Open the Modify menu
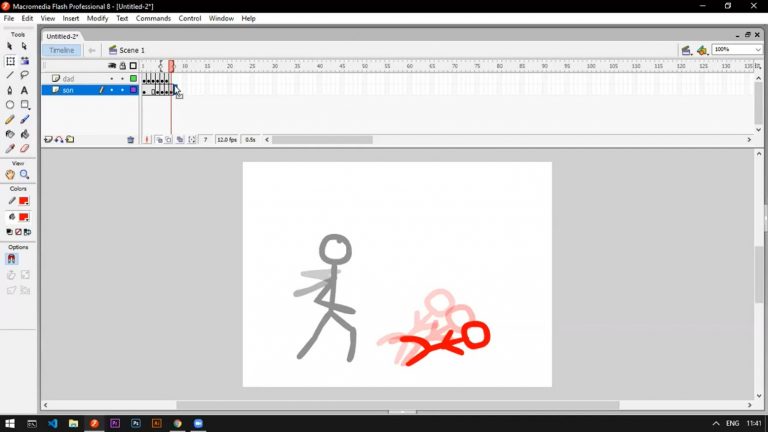The height and width of the screenshot is (432, 768). tap(97, 18)
